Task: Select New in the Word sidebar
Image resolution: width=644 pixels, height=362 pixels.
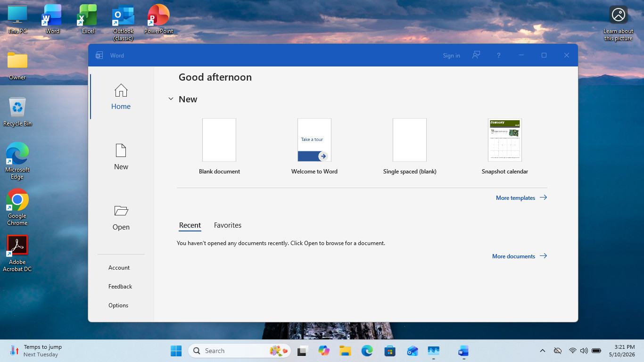Action: 121,157
